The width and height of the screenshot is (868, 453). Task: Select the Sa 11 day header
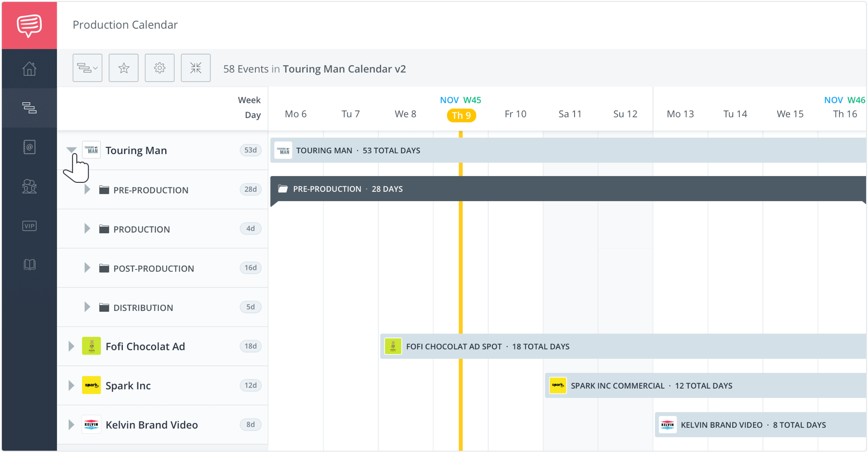click(x=570, y=114)
